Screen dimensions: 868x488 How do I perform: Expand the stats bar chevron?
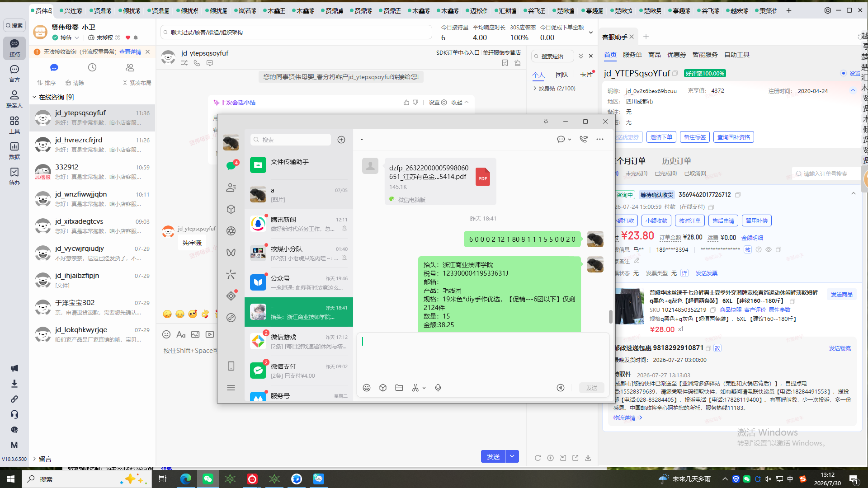click(x=590, y=33)
